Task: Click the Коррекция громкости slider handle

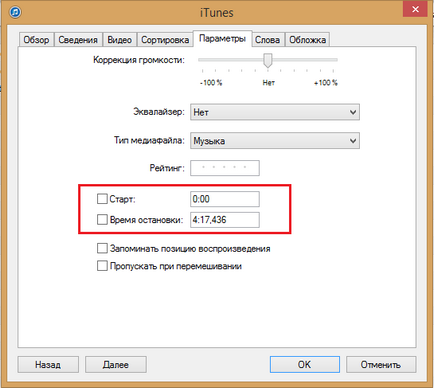Action: (268, 60)
